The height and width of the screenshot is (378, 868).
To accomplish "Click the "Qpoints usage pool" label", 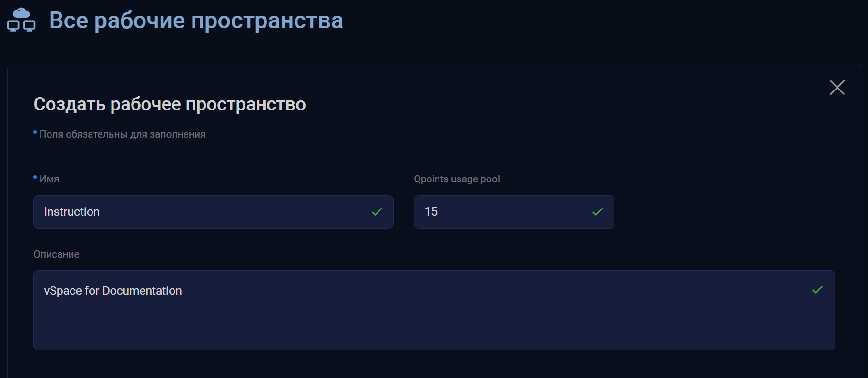I will 457,179.
